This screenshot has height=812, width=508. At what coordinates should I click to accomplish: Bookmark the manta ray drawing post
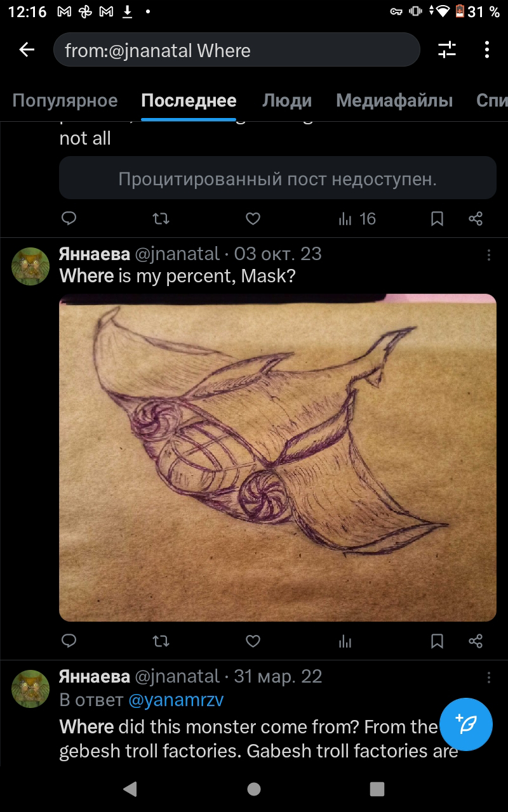437,641
